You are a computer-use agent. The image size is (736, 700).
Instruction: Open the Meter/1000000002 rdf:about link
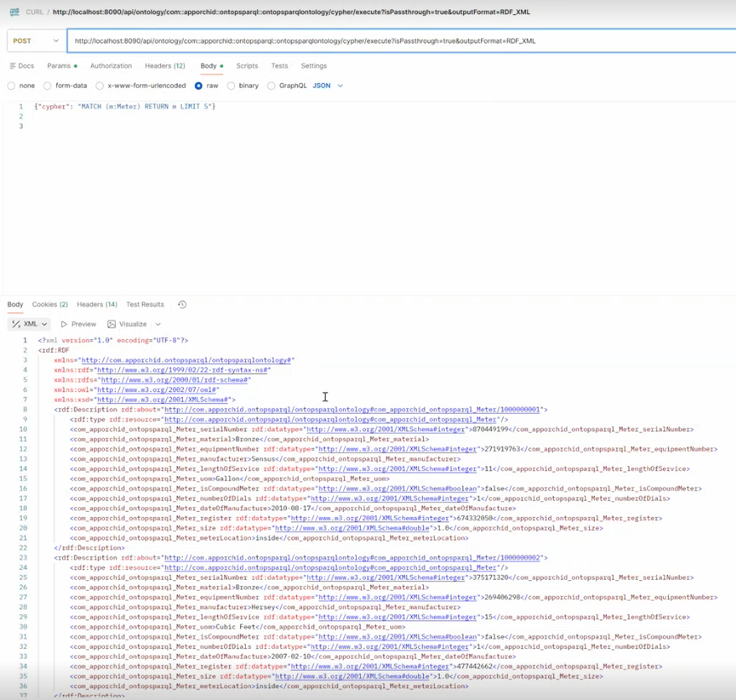click(x=352, y=558)
